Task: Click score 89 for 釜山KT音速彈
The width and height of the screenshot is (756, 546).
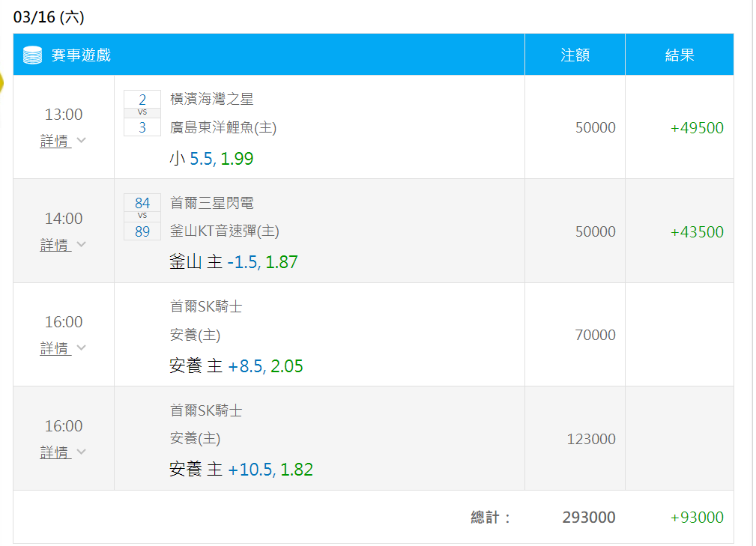Action: coord(142,231)
